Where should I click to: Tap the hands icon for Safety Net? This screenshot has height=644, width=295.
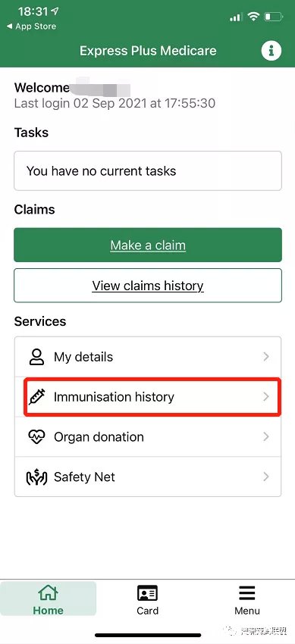click(x=37, y=477)
